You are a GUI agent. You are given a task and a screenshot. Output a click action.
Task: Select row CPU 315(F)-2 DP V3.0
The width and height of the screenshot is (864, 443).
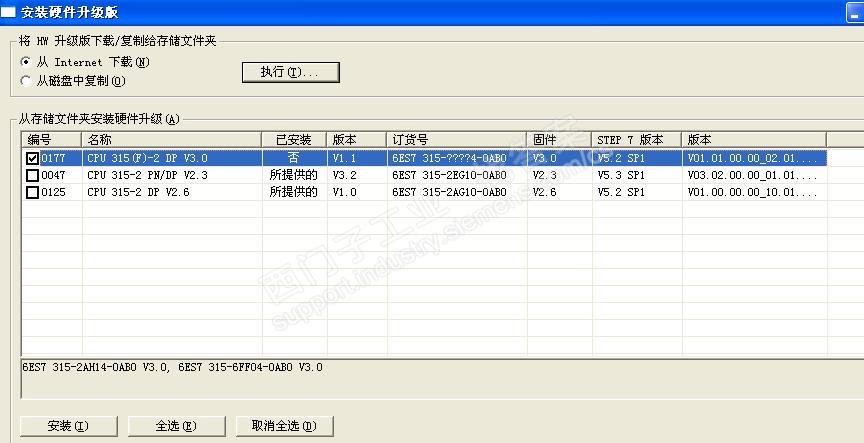(x=424, y=158)
